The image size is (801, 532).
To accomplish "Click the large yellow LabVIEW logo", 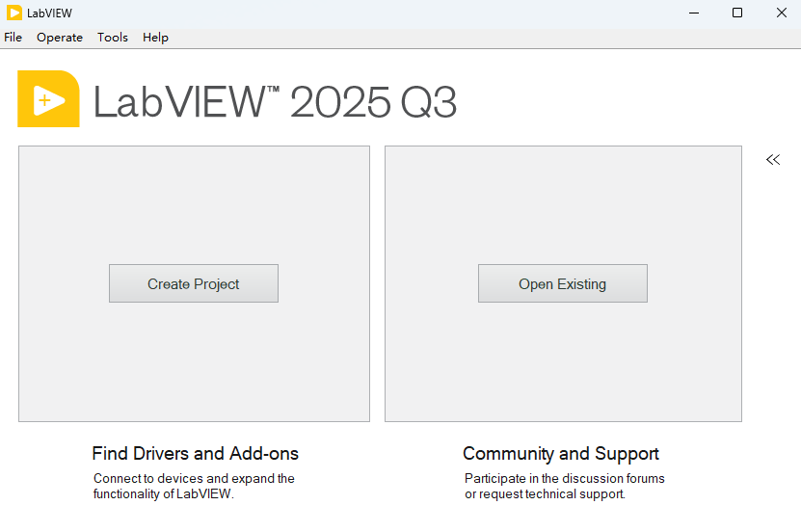I will coord(48,99).
